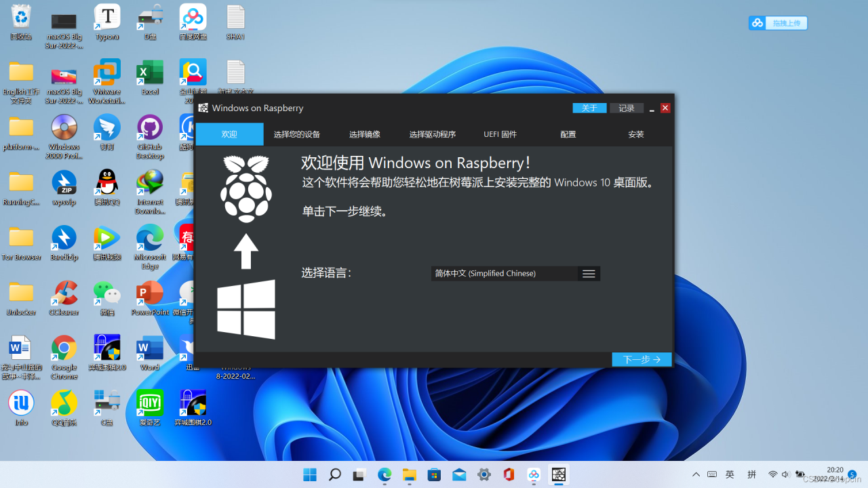Open Task View on the taskbar
868x488 pixels.
click(x=359, y=474)
